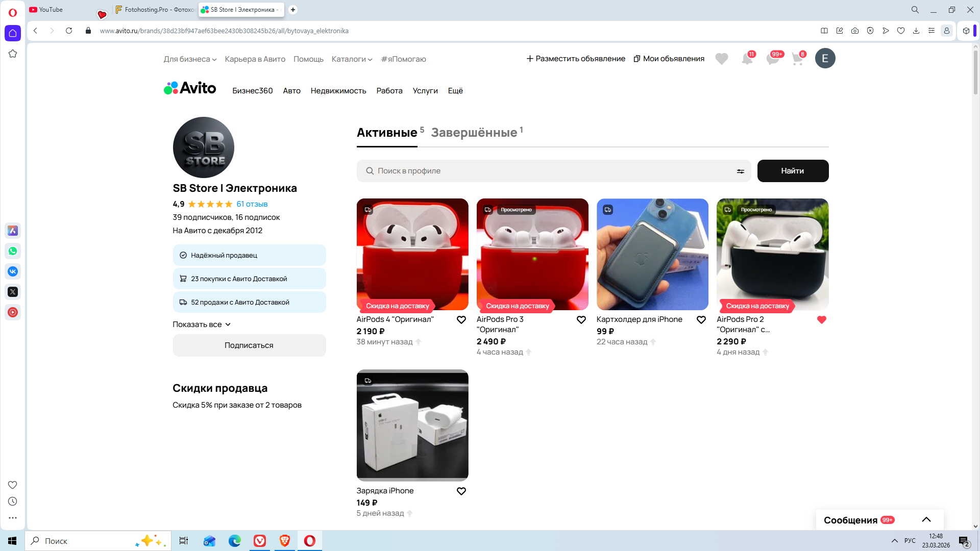Open the Картхолдер для iPhone thumbnail
This screenshot has height=551, width=980.
click(x=652, y=254)
